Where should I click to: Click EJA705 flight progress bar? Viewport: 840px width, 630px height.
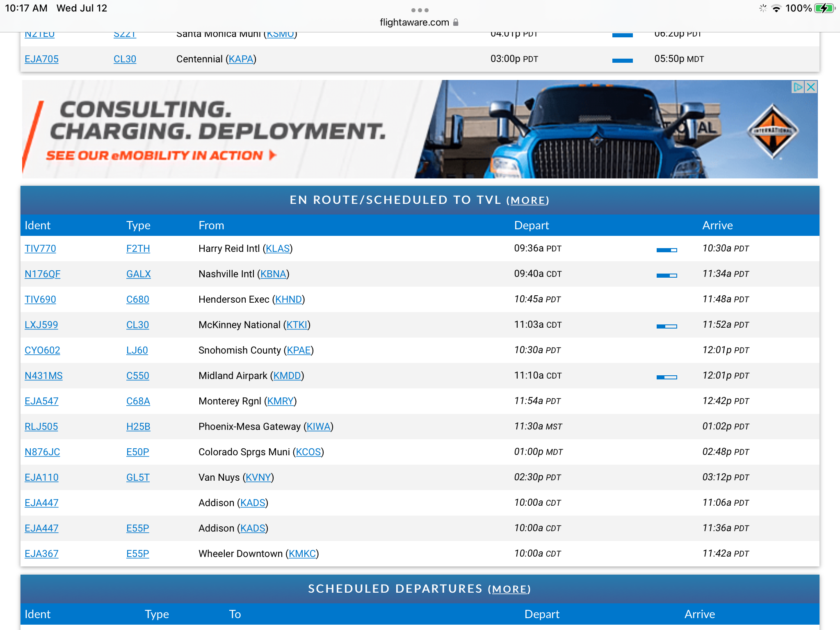pyautogui.click(x=622, y=61)
